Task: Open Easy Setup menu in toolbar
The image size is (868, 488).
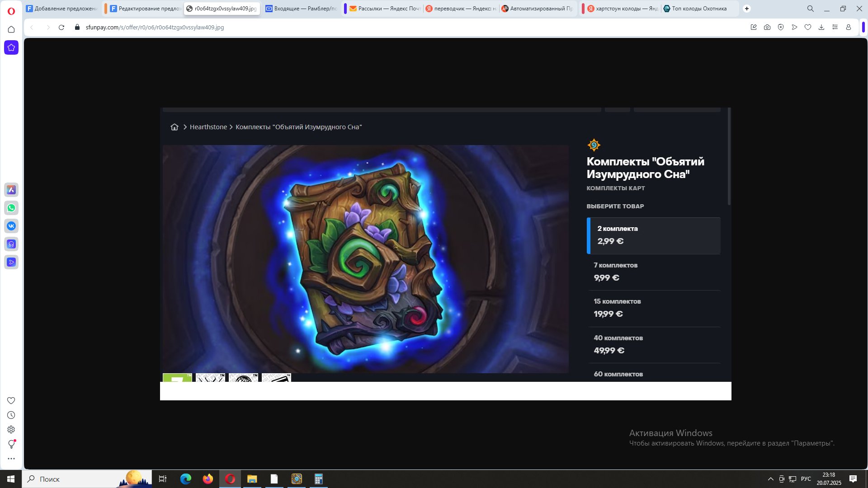Action: 835,28
